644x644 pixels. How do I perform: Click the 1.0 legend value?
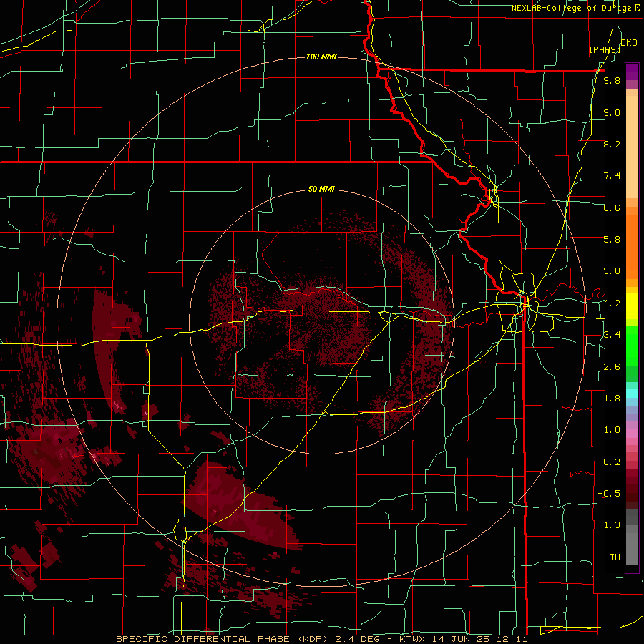612,430
